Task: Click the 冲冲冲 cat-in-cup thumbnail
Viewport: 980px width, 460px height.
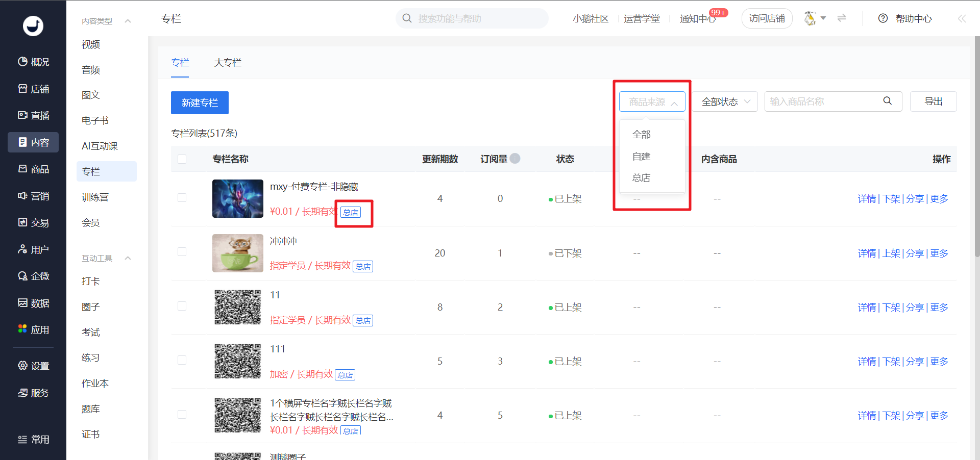Action: pyautogui.click(x=237, y=253)
